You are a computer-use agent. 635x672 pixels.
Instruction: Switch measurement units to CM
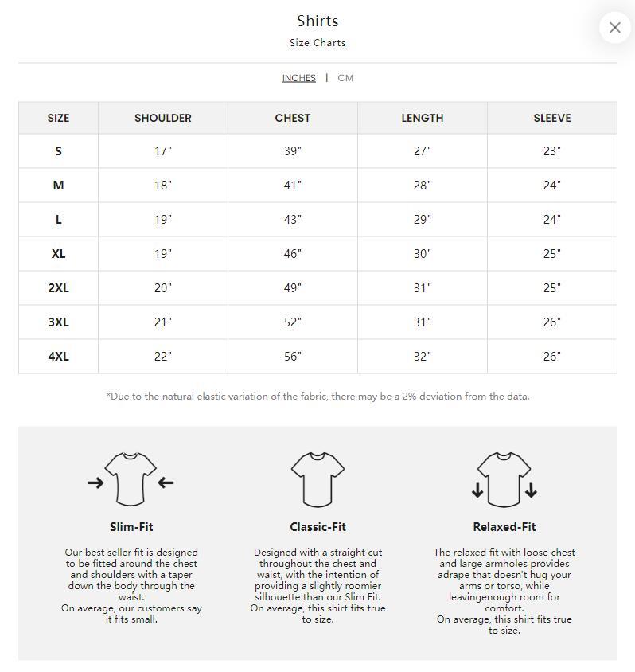(346, 78)
